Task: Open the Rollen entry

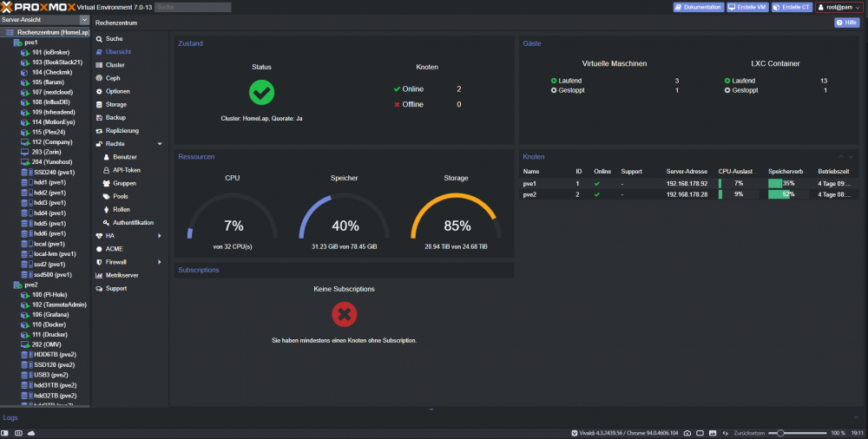Action: click(x=122, y=209)
